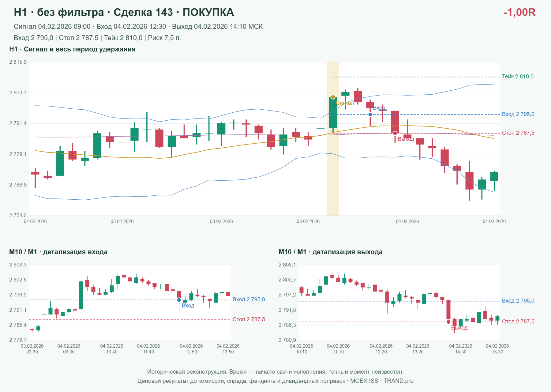Click the 04.02.2026 15:30 time axis label

[497, 349]
